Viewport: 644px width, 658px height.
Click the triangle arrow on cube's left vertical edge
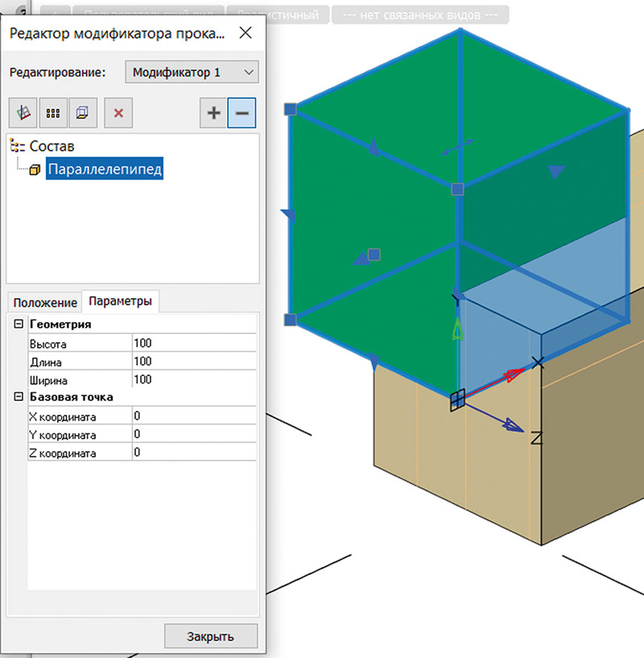(289, 215)
